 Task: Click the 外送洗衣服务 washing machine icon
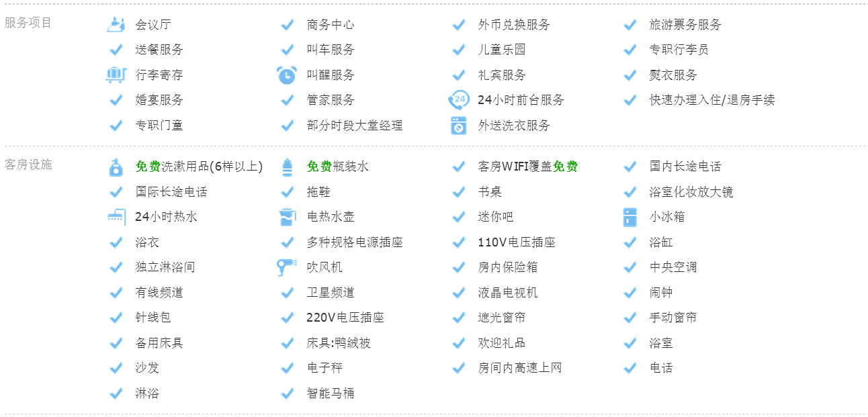pyautogui.click(x=458, y=126)
